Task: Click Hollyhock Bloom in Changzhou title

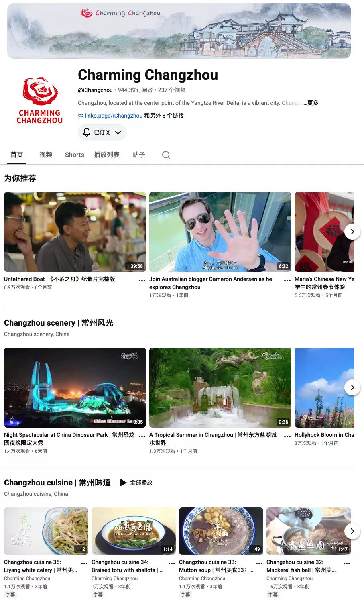Action: 324,435
